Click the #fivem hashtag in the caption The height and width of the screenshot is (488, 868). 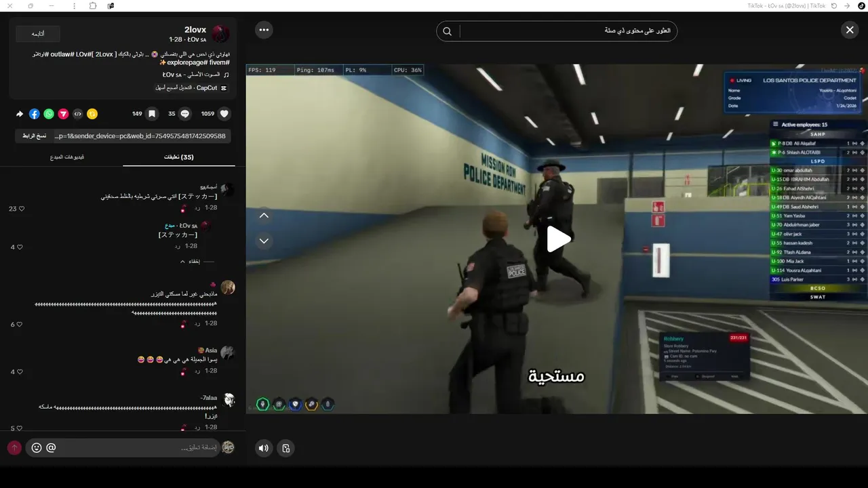click(220, 62)
